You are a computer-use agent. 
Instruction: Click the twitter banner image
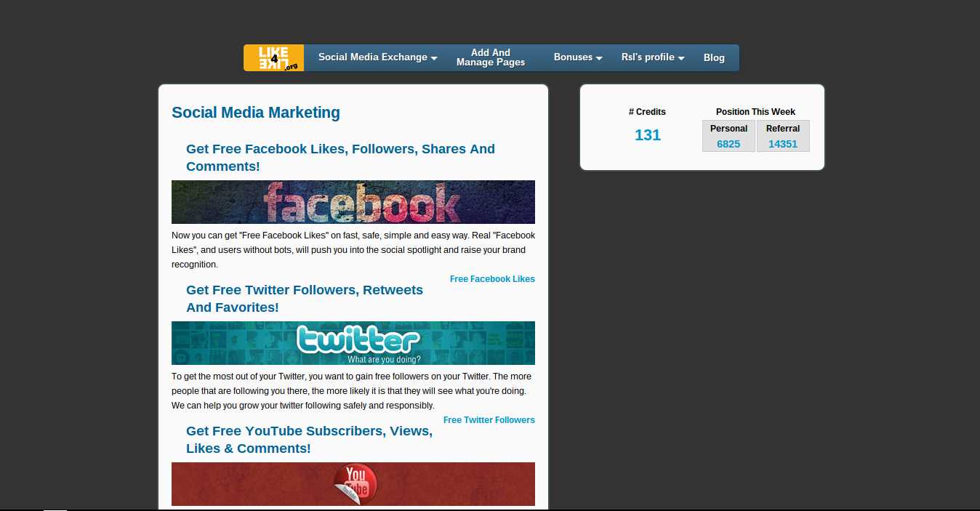[353, 343]
